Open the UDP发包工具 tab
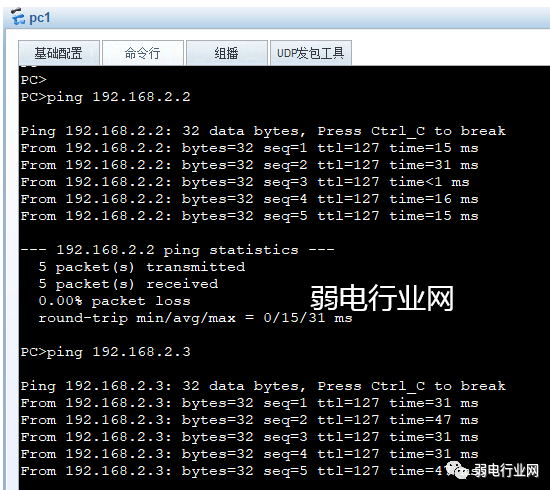 tap(310, 53)
